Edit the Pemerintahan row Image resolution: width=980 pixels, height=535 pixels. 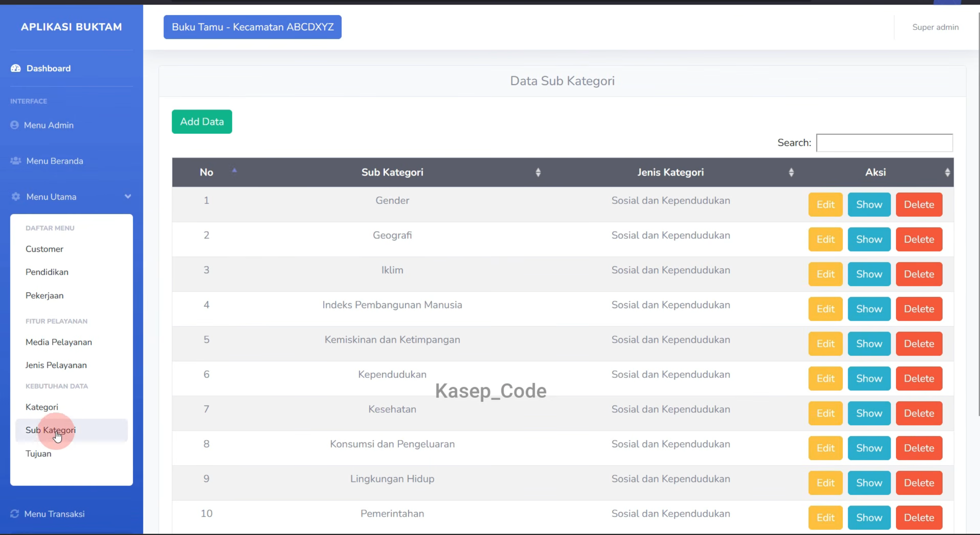point(826,518)
